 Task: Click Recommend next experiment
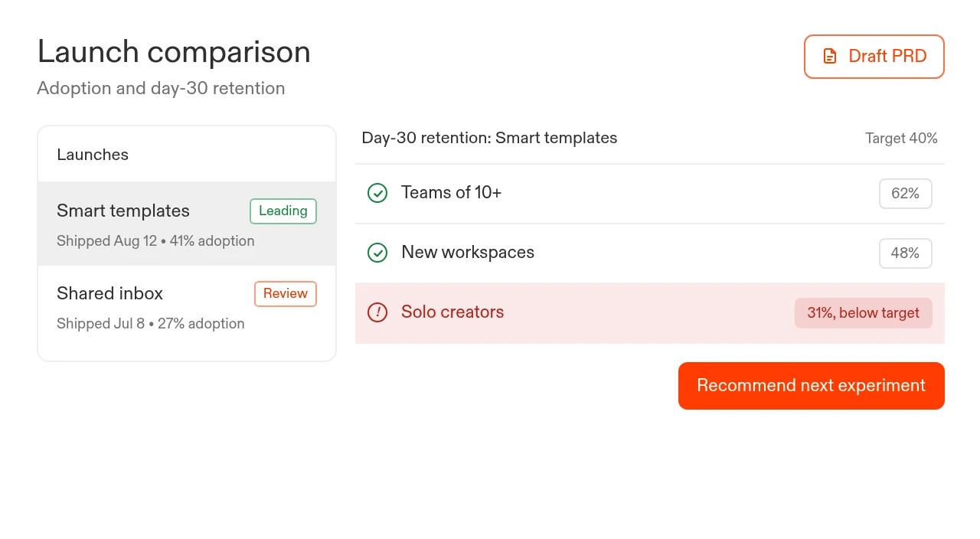click(812, 386)
